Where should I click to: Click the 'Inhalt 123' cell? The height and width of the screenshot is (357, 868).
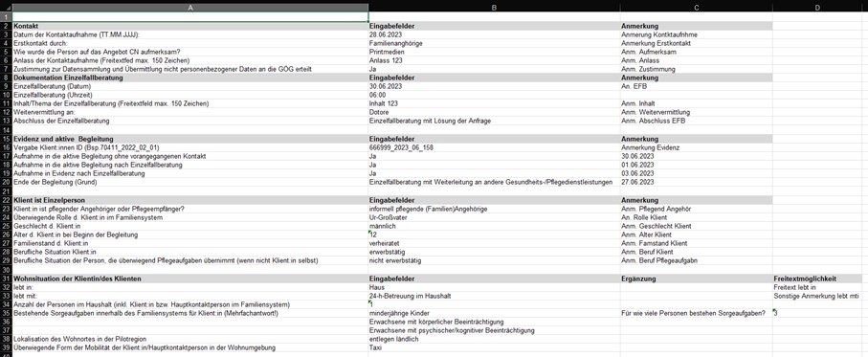click(494, 103)
